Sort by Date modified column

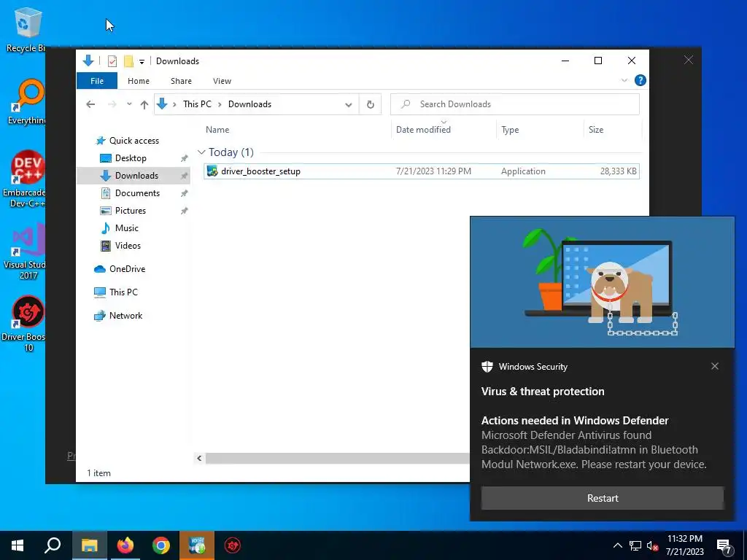coord(423,130)
